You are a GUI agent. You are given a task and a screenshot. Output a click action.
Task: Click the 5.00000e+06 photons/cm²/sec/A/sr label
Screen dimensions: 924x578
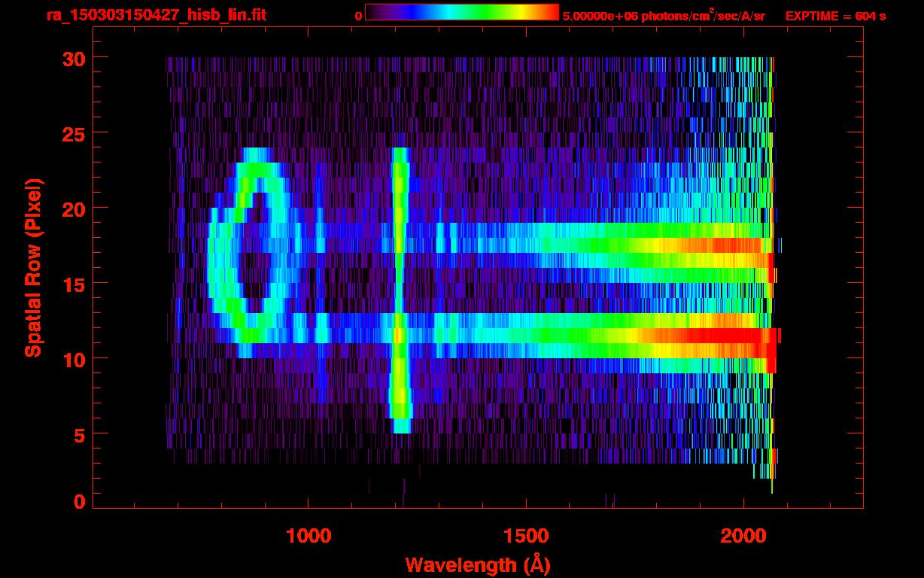point(664,15)
